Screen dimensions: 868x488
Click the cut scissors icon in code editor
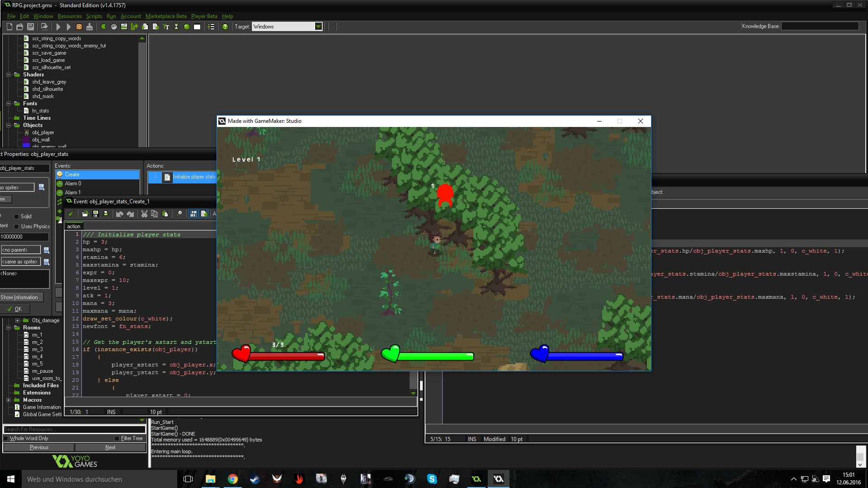click(144, 214)
